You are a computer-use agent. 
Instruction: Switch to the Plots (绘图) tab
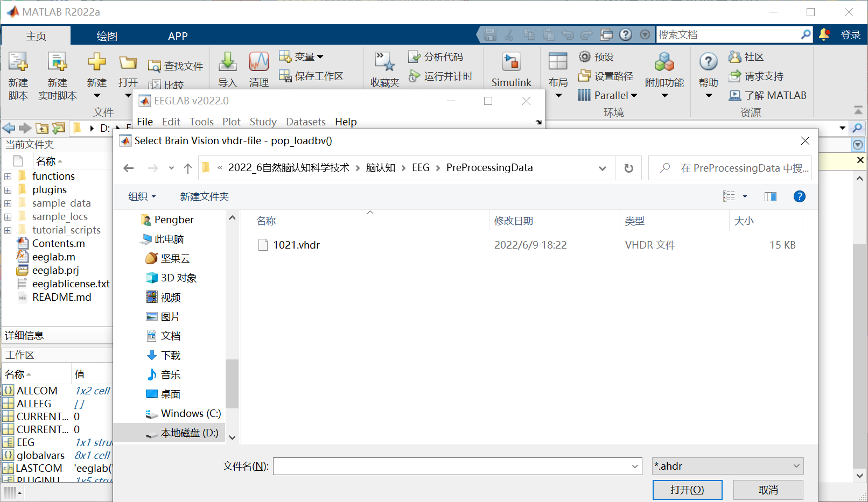tap(107, 36)
